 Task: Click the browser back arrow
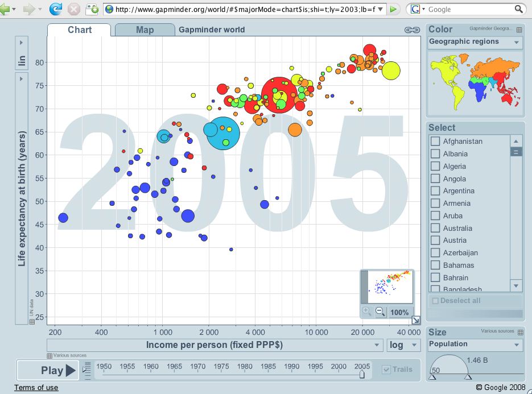click(x=5, y=9)
